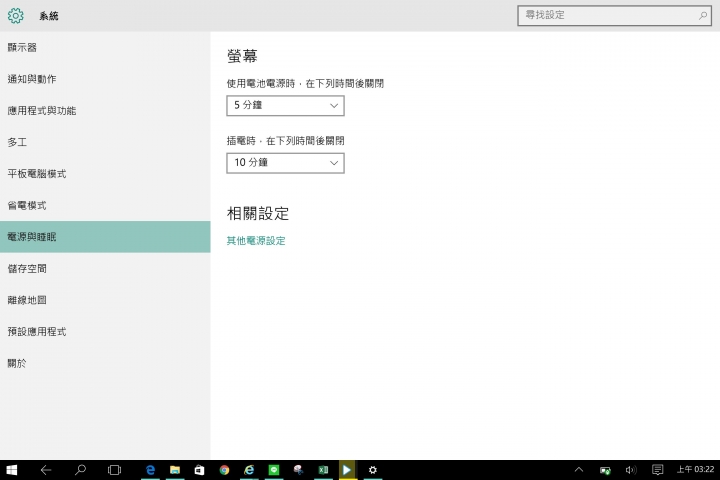This screenshot has height=480, width=720.
Task: Open the Action Center notifications icon
Action: [658, 470]
